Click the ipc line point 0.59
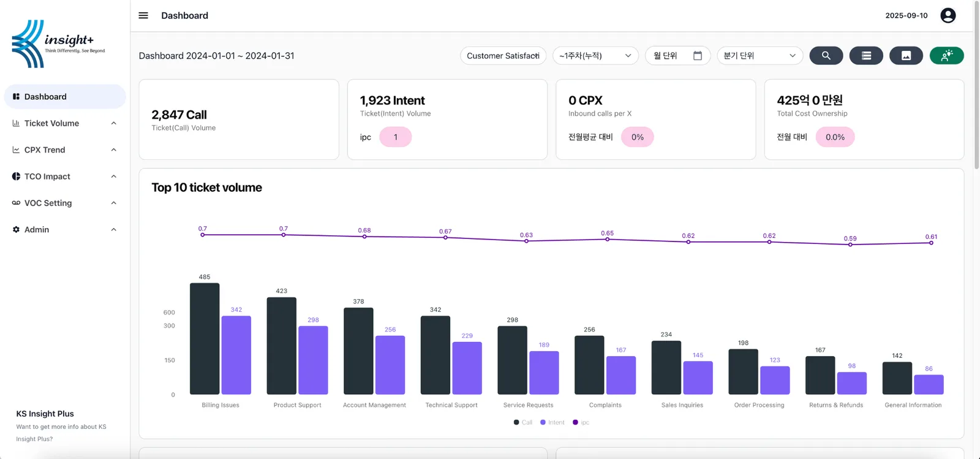 pyautogui.click(x=850, y=245)
